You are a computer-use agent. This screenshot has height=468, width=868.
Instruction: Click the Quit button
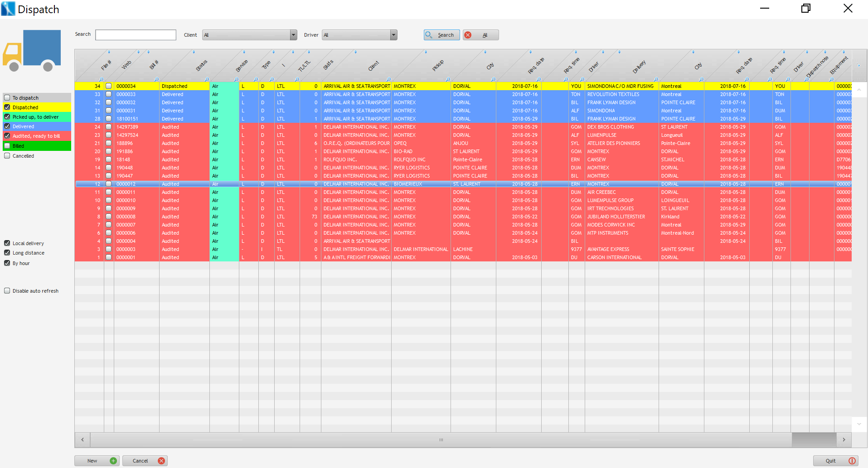(835, 461)
